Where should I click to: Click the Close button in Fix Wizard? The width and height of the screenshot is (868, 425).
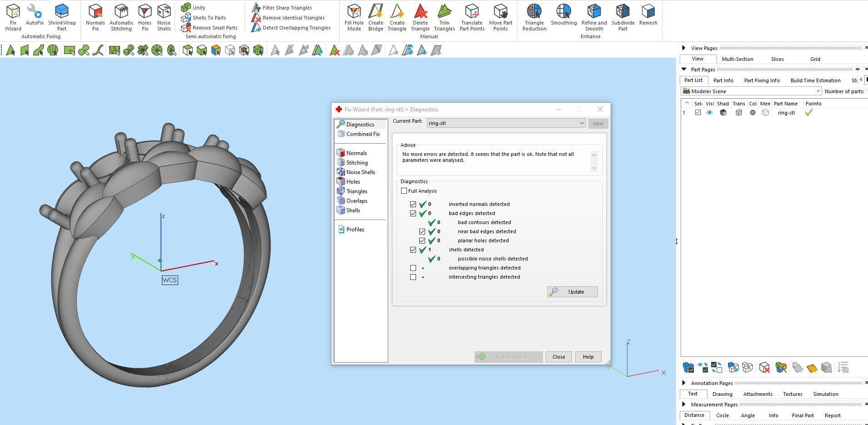tap(558, 357)
